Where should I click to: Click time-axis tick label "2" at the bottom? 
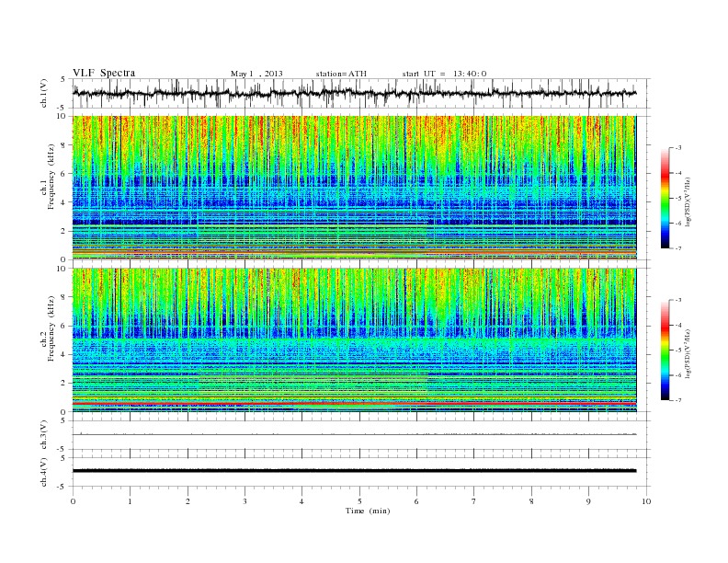188,501
